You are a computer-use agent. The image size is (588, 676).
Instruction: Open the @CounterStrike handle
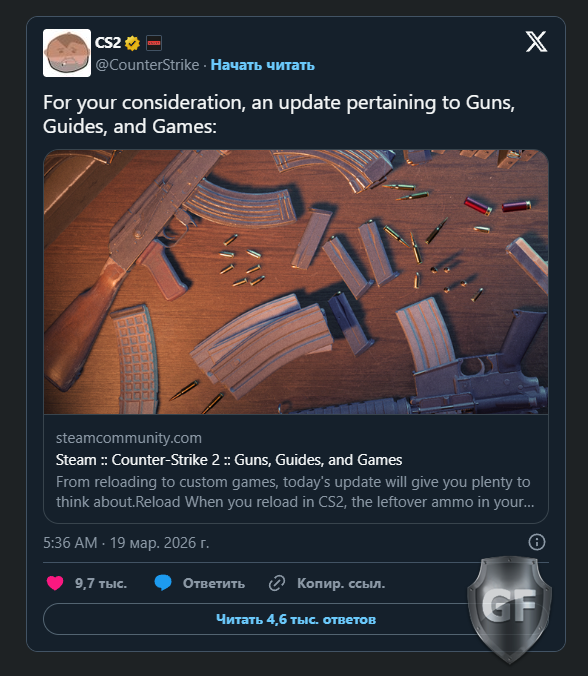click(147, 65)
